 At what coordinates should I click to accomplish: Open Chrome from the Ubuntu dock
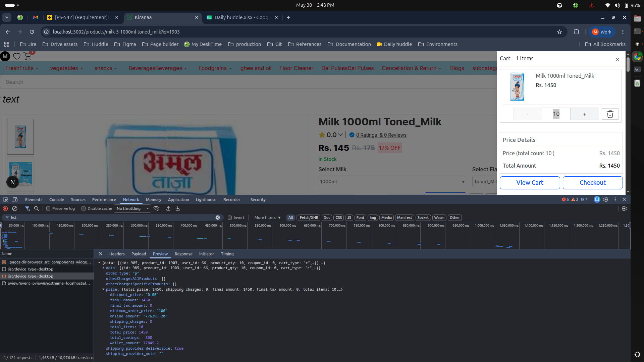click(x=637, y=57)
